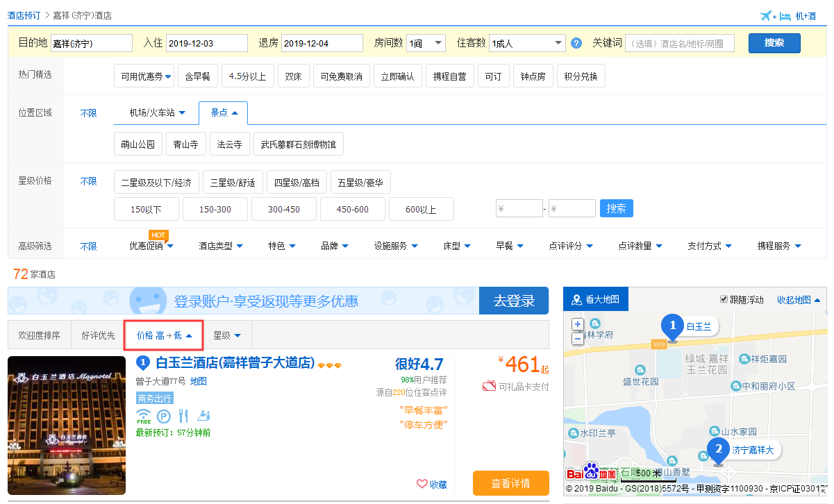Click map marker number 2 on map
The height and width of the screenshot is (504, 834).
(x=718, y=448)
